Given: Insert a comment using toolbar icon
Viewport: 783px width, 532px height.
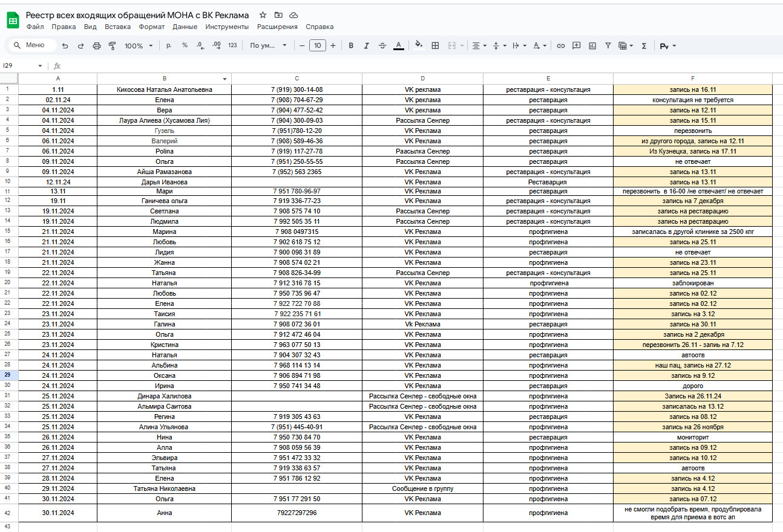Looking at the screenshot, I should click(577, 45).
